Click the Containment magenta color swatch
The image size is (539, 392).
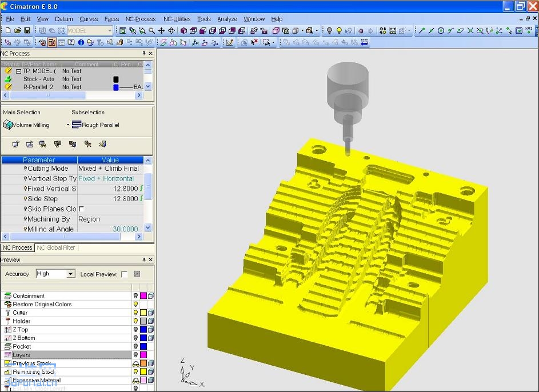pos(143,296)
